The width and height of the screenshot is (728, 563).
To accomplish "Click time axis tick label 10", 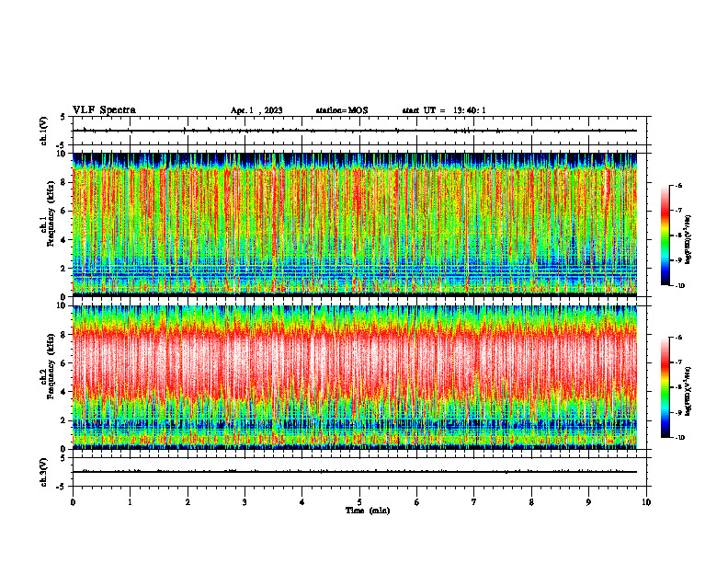I will [x=646, y=502].
